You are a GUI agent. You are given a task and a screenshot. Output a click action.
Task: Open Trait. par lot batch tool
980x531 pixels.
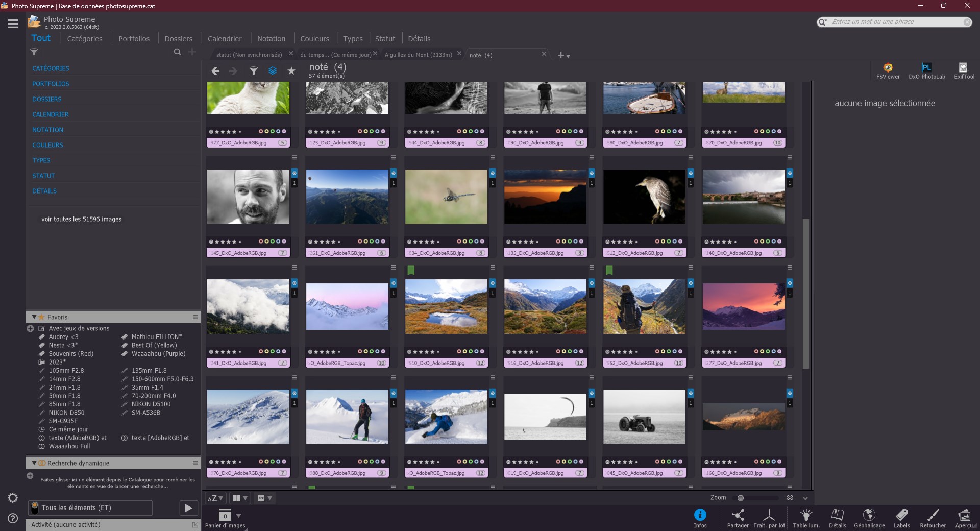(769, 518)
